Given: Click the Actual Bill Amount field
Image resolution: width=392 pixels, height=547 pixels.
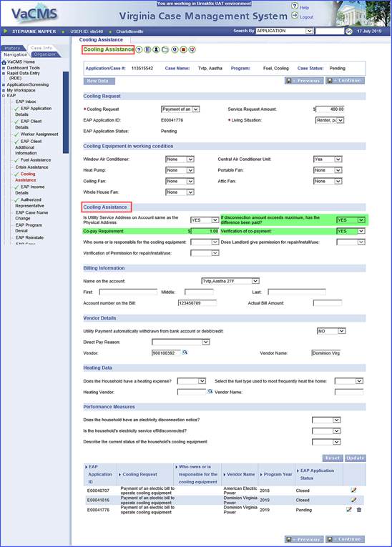Looking at the screenshot, I should click(328, 303).
